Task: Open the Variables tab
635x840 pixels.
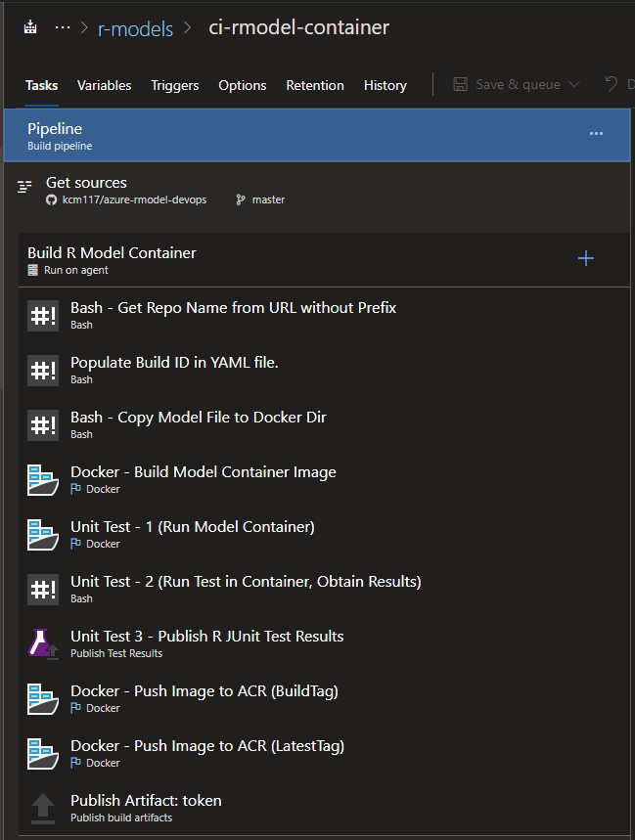Action: (104, 85)
